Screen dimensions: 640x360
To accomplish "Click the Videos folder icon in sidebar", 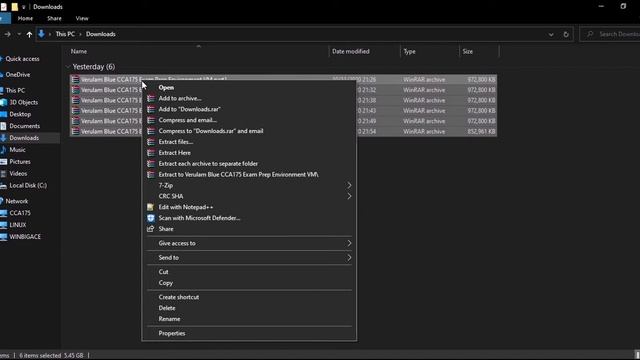I will (4, 174).
